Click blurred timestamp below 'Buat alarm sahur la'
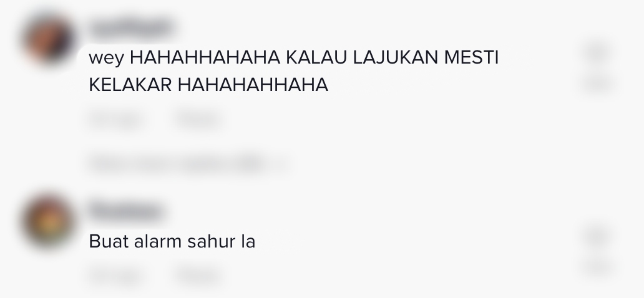Screen dimensions: 644x298 116,276
